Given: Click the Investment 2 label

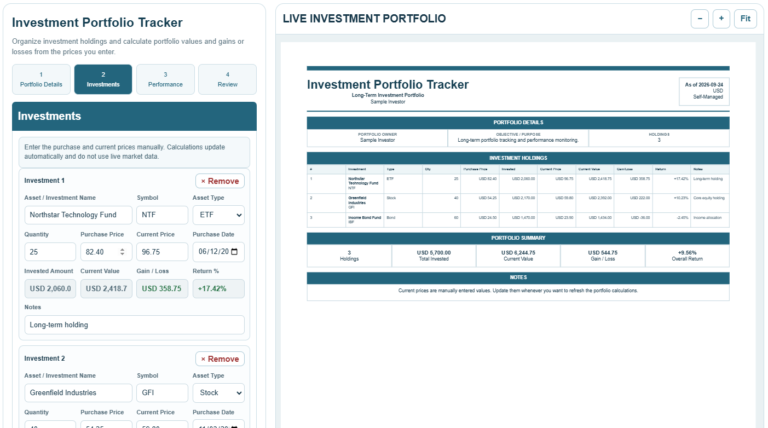Looking at the screenshot, I should tap(45, 358).
